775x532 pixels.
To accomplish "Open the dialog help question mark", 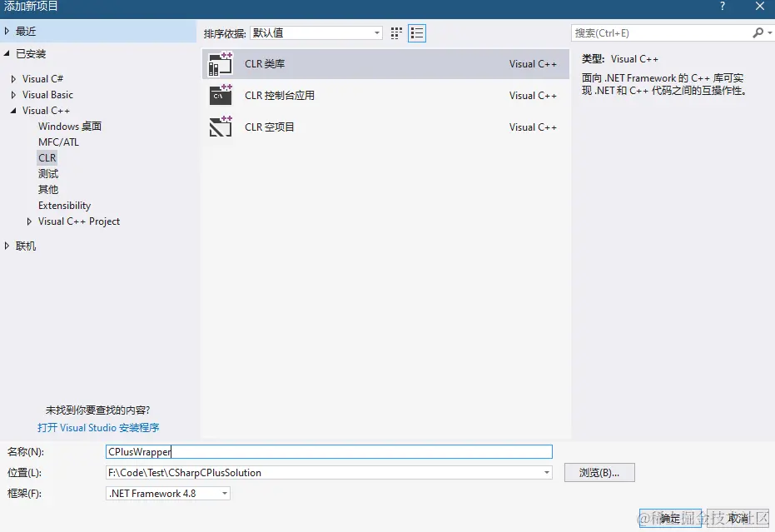I will pyautogui.click(x=722, y=6).
